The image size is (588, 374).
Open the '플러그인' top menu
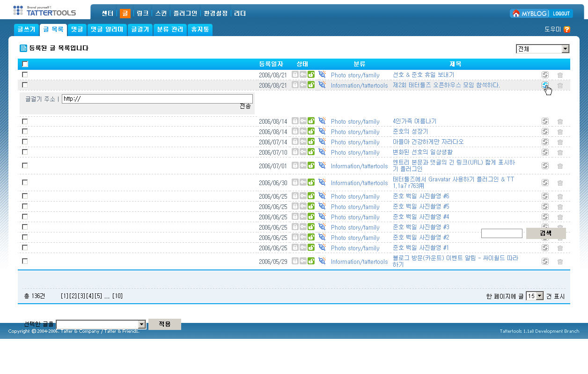(x=185, y=14)
